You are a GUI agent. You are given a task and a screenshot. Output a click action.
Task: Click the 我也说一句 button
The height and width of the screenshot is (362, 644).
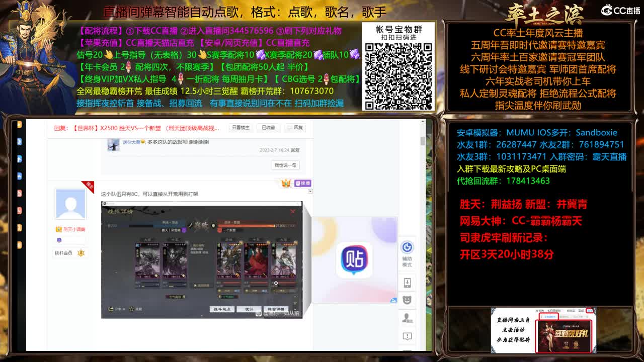[285, 165]
